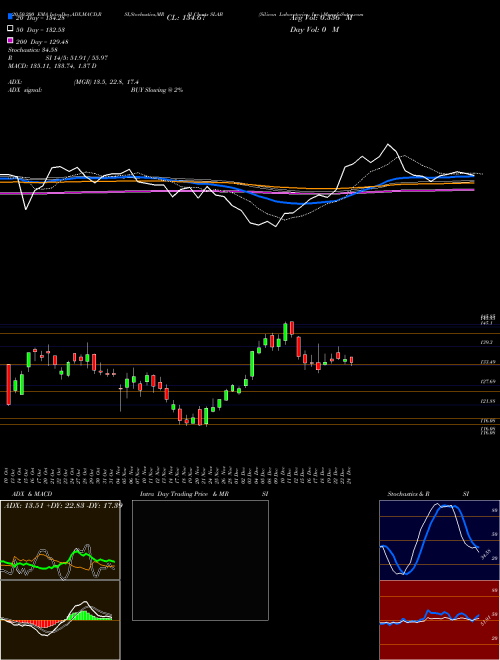Click the 121.88 price axis label
Viewport: 500px width, 660px height.
pos(488,401)
